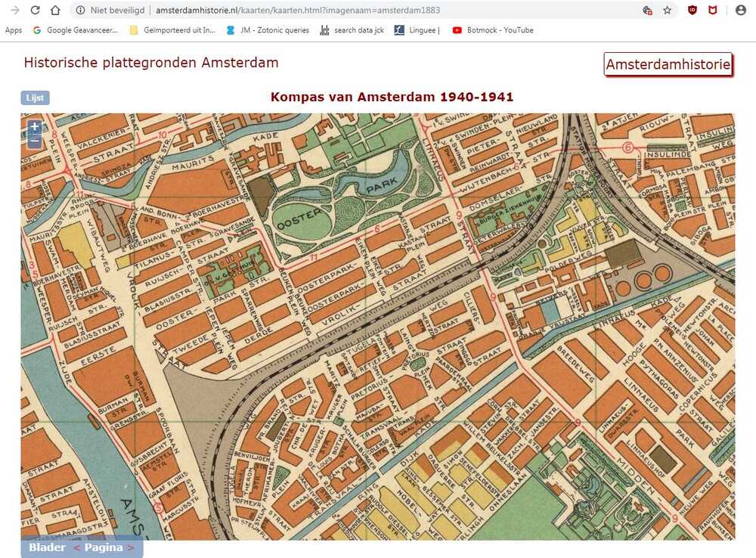Open the cookie blocked icon in address bar
The width and height of the screenshot is (756, 558).
(x=648, y=10)
